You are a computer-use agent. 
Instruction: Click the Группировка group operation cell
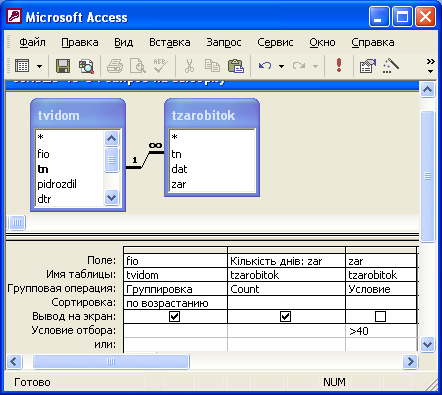pyautogui.click(x=175, y=289)
